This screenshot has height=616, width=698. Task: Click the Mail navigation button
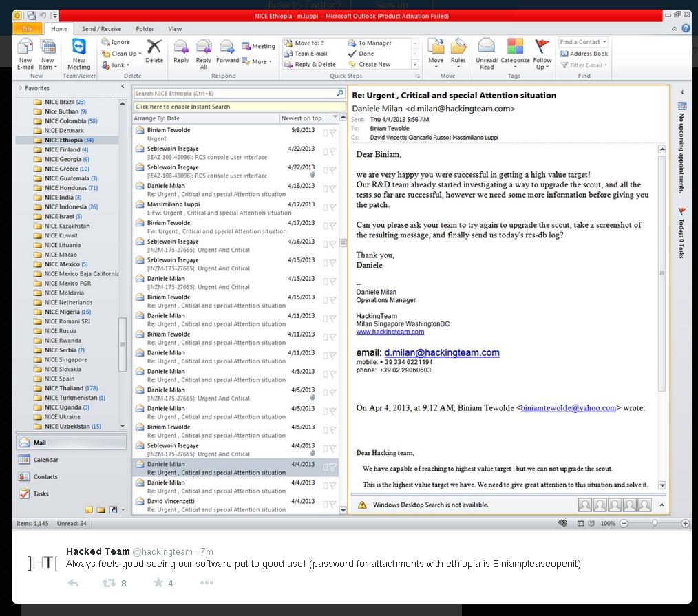(x=71, y=443)
